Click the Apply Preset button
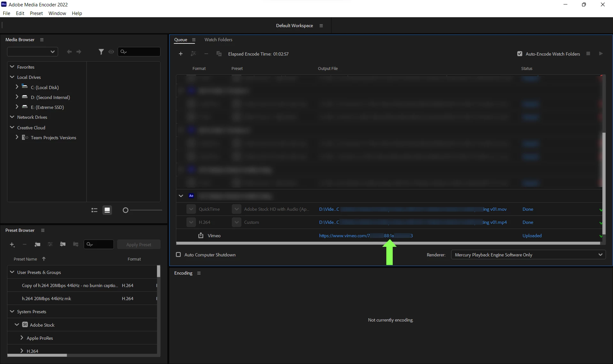The height and width of the screenshot is (364, 613). [139, 245]
